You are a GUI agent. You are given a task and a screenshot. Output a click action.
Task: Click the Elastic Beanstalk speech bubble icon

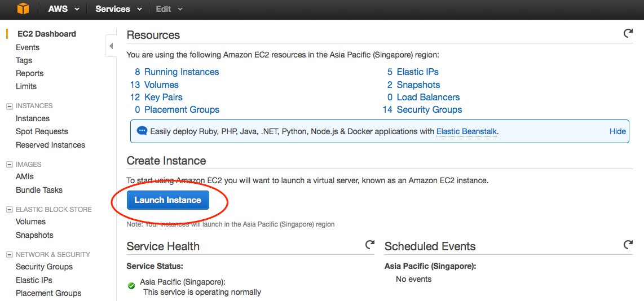(142, 131)
